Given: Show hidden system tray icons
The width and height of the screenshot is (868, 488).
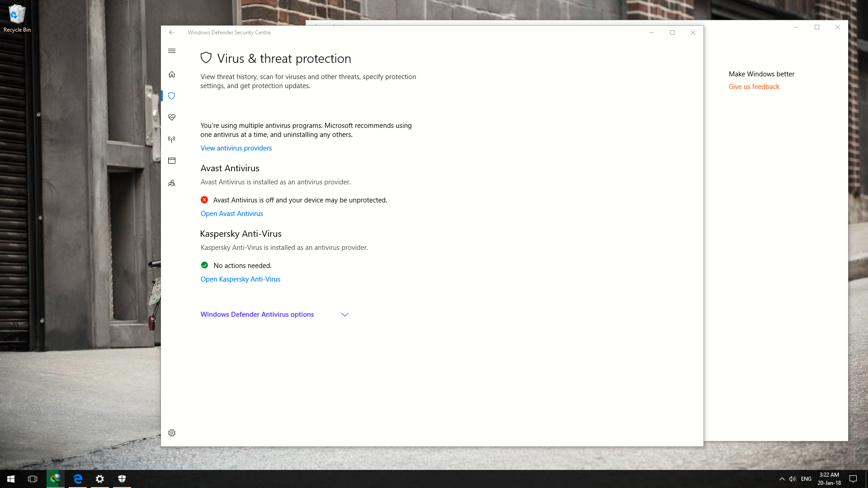Looking at the screenshot, I should coord(782,479).
